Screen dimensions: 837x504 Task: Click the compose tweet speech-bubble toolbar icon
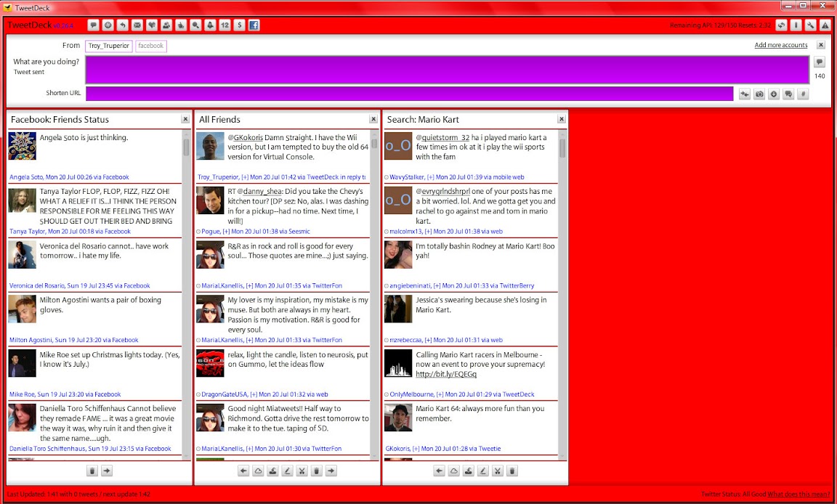click(94, 25)
